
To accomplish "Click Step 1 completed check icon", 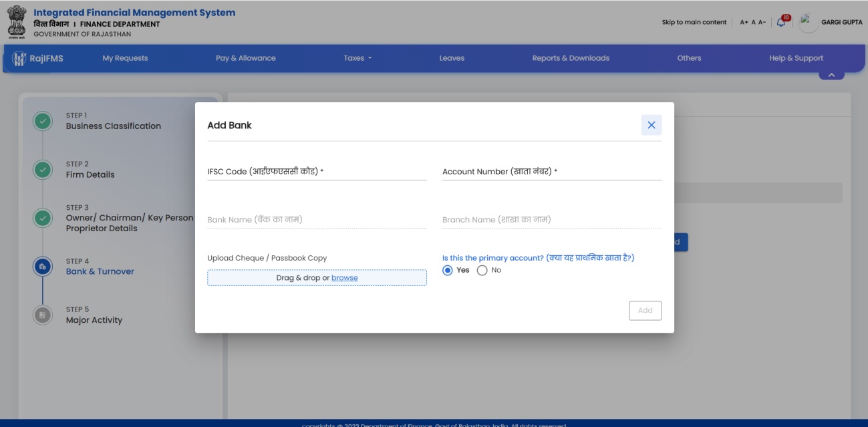I will [43, 121].
